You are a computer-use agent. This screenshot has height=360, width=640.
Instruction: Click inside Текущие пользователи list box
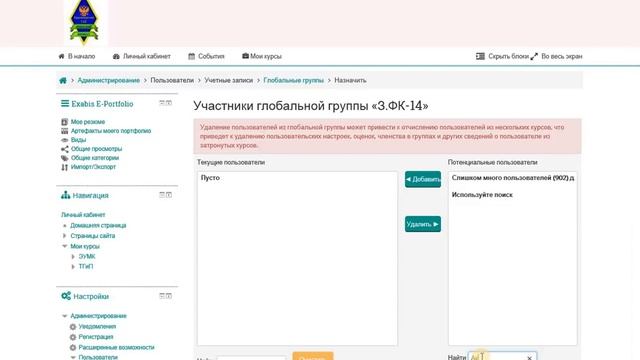(x=297, y=258)
